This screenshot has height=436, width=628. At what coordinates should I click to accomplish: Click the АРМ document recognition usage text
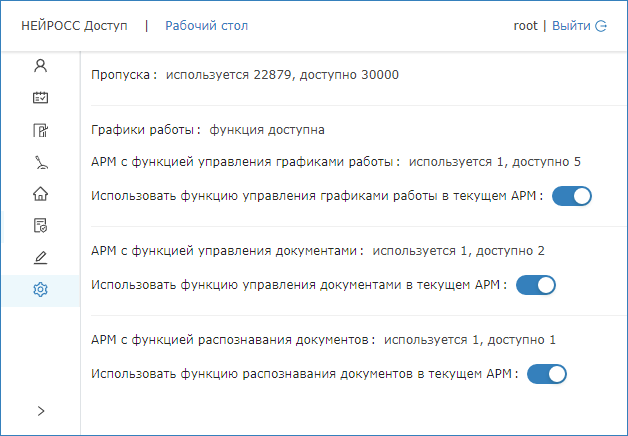[x=323, y=339]
